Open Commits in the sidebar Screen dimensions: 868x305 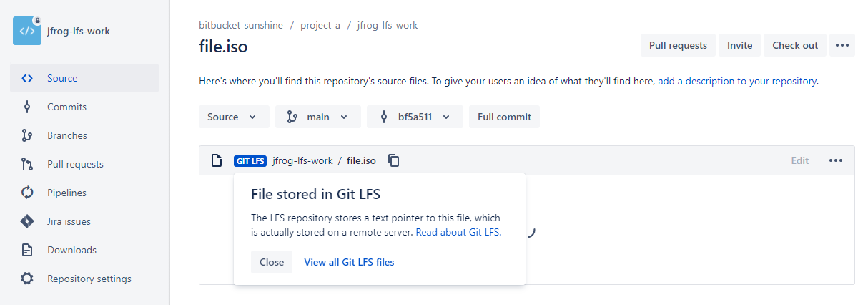point(84,107)
